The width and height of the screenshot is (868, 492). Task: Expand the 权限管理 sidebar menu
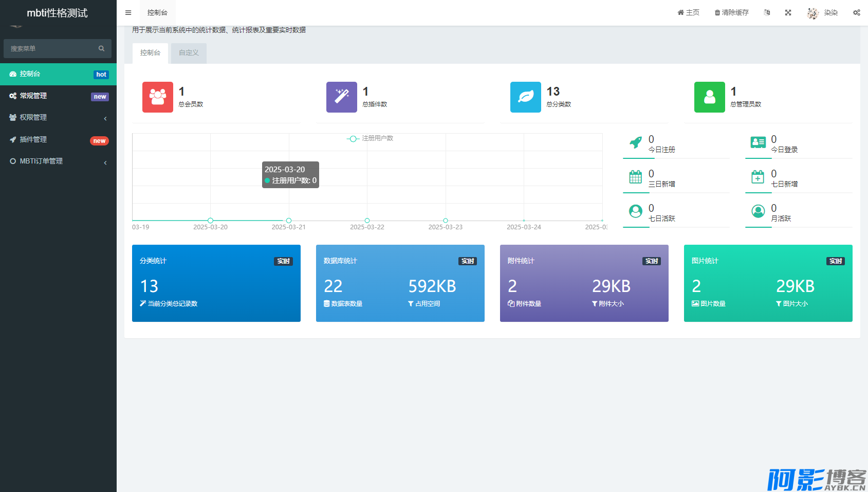(x=58, y=118)
